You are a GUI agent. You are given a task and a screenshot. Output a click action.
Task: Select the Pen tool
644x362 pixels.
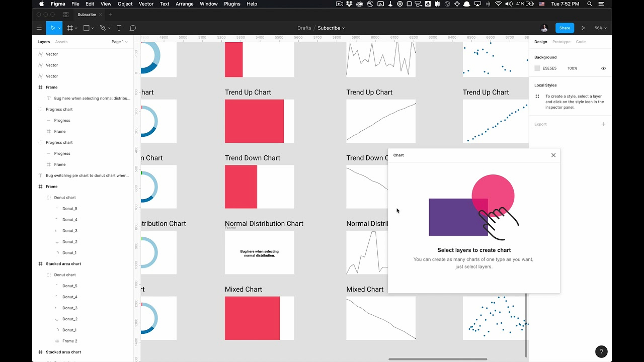click(102, 28)
